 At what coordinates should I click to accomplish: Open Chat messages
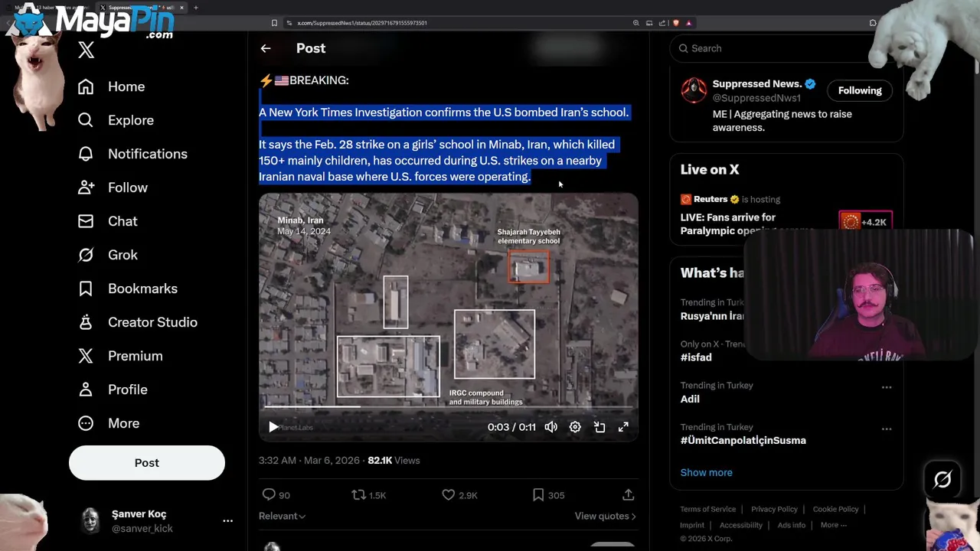107,221
